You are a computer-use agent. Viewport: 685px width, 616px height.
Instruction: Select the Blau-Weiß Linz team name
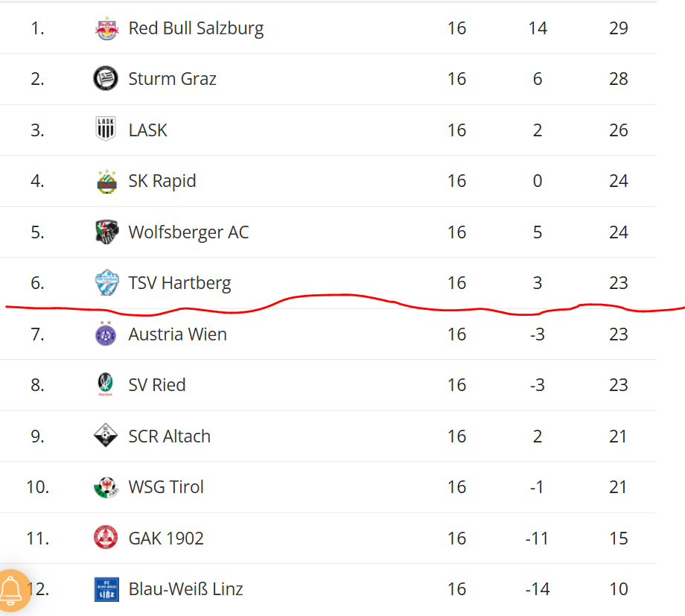tap(185, 589)
